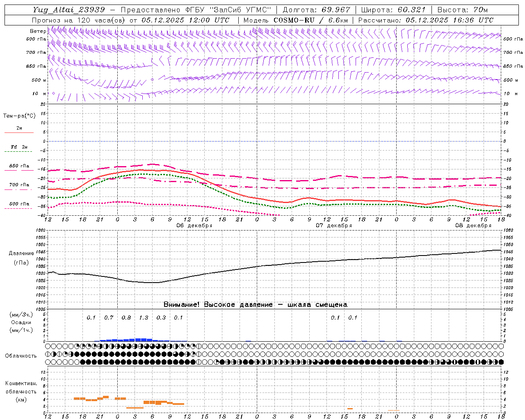The height and width of the screenshot is (420, 525).
Task: Click the Давление (гПа) axis label
Action: [19, 258]
